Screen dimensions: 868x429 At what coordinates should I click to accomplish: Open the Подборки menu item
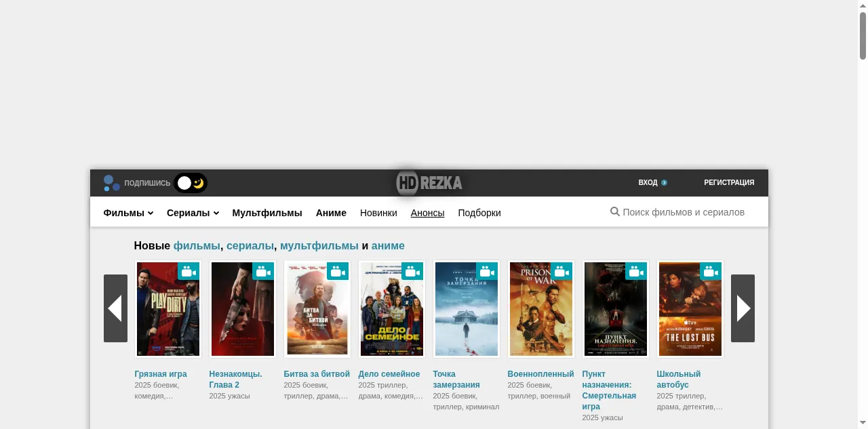(x=479, y=213)
